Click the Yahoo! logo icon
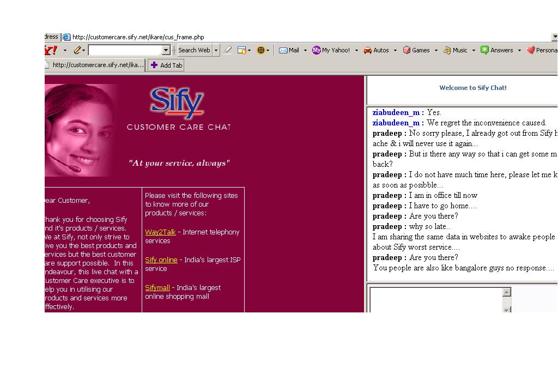Image resolution: width=558 pixels, height=392 pixels. [51, 50]
